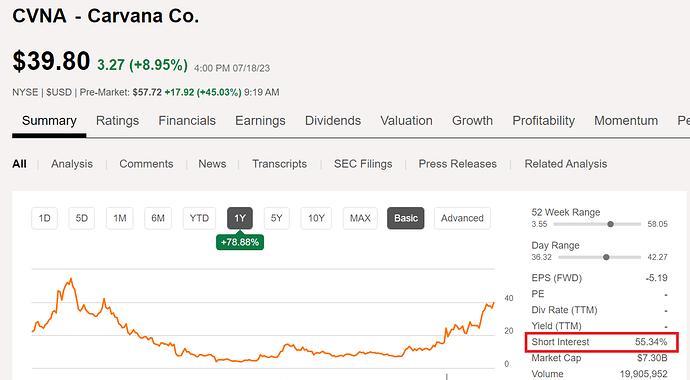This screenshot has width=690, height=380.
Task: Show SEC Filings filter
Action: [363, 164]
